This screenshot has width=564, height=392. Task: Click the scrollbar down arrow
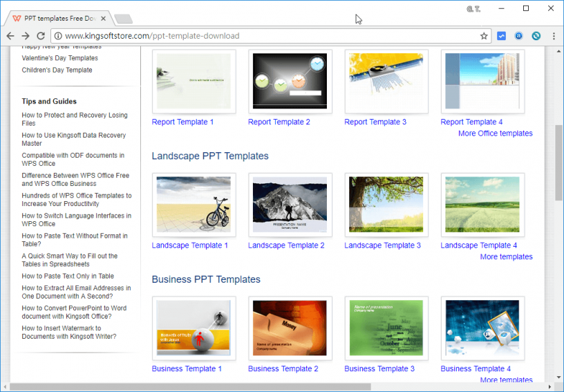pos(558,377)
